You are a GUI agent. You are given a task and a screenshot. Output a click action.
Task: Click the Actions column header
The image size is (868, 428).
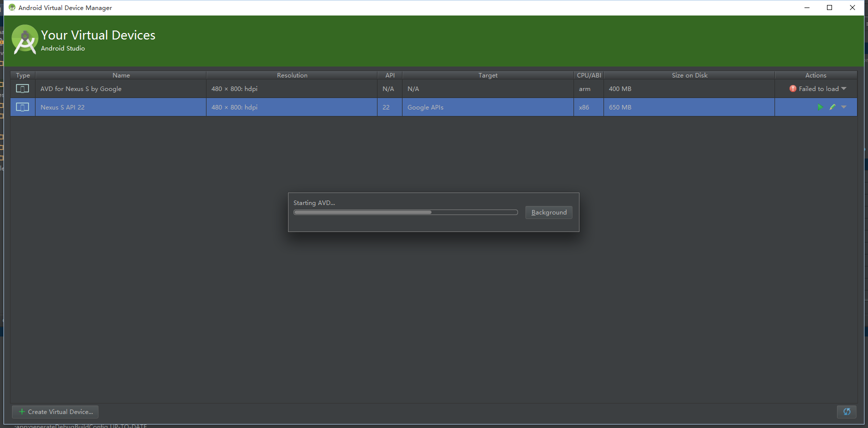click(816, 75)
